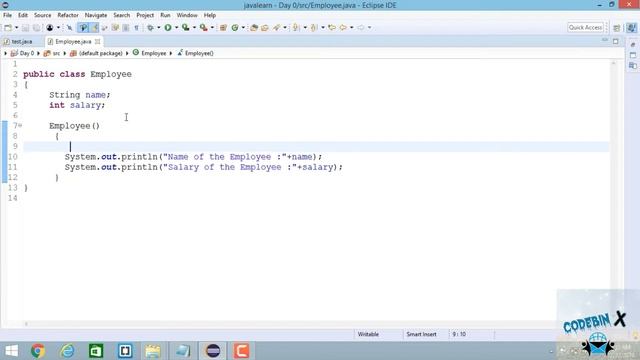Image resolution: width=640 pixels, height=360 pixels.
Task: Click the bottom icon in right trim bar
Action: click(x=633, y=66)
